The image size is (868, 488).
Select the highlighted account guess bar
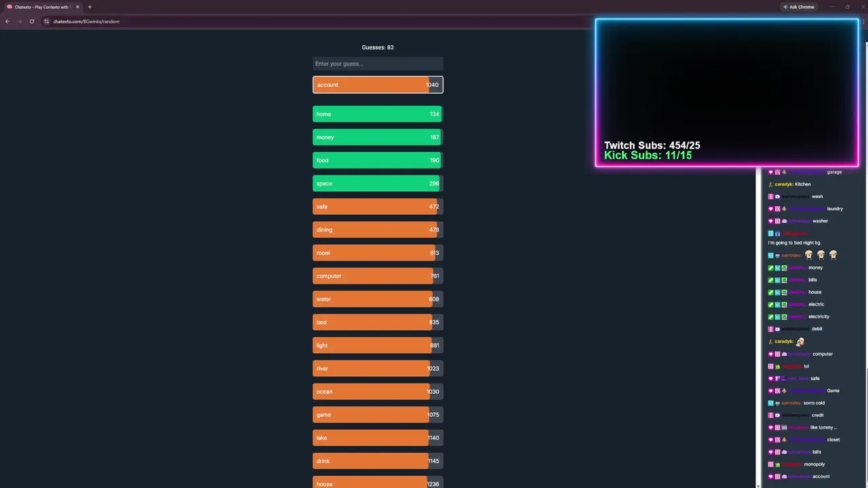coord(378,85)
